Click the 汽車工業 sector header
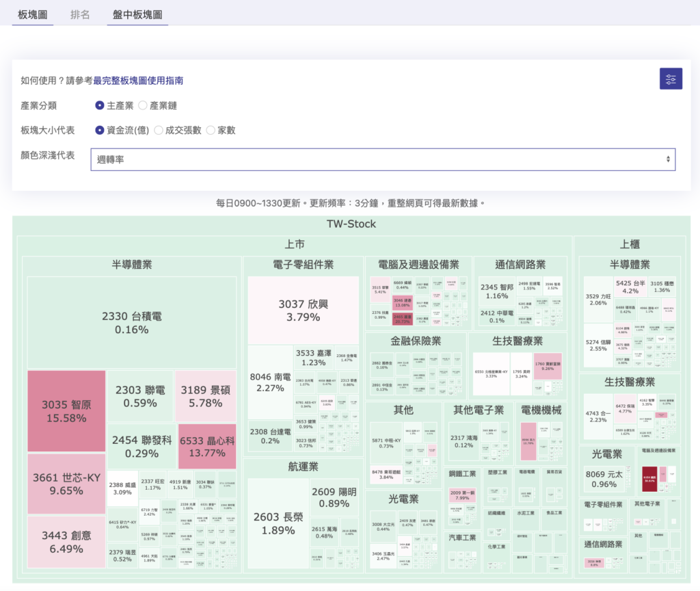 tap(463, 538)
